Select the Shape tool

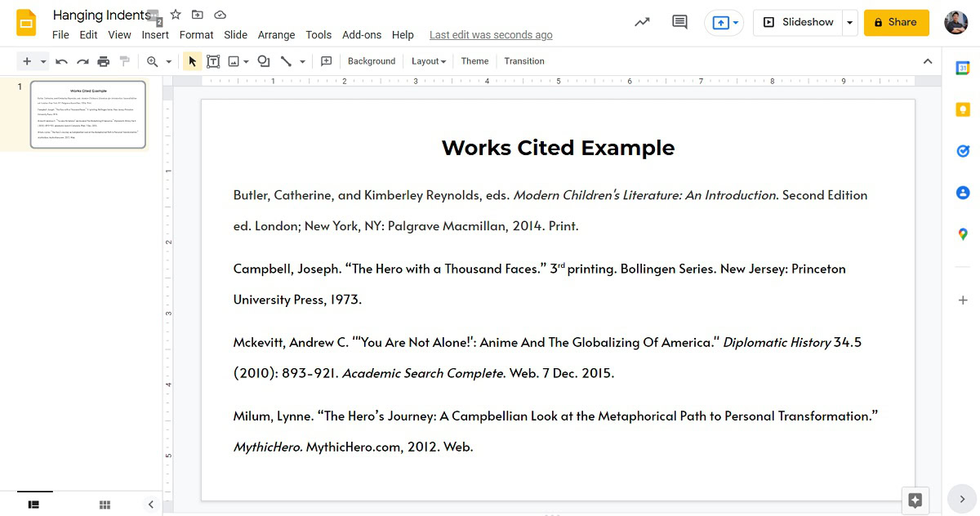(262, 61)
